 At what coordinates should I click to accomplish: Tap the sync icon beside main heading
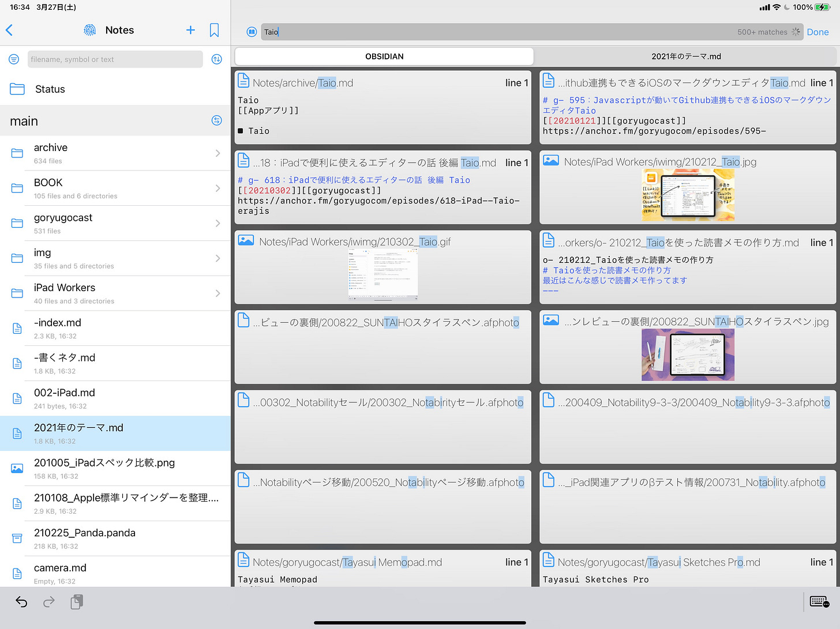pos(217,120)
